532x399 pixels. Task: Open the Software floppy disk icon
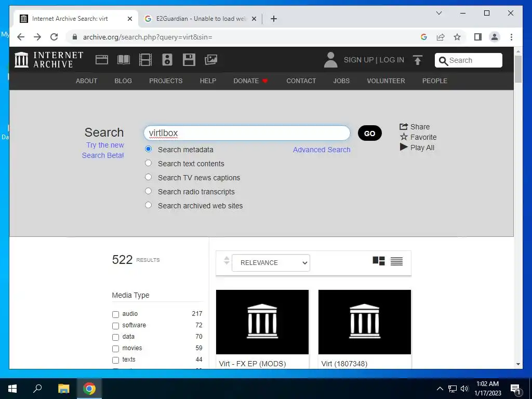[x=189, y=60]
